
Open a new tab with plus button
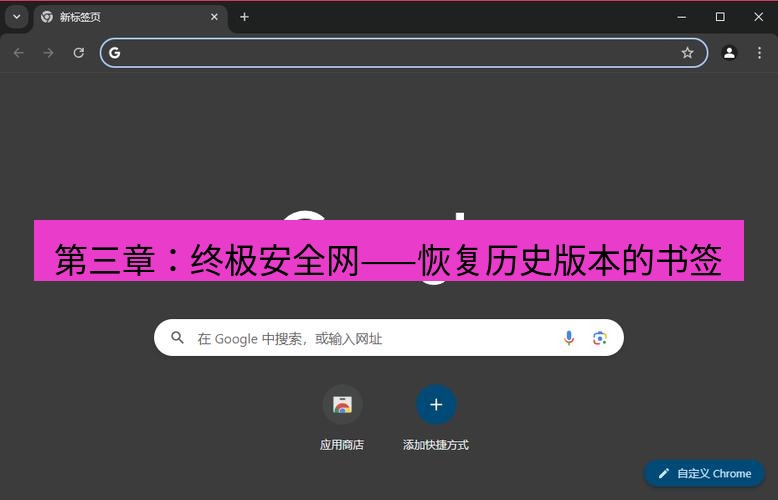[x=244, y=17]
